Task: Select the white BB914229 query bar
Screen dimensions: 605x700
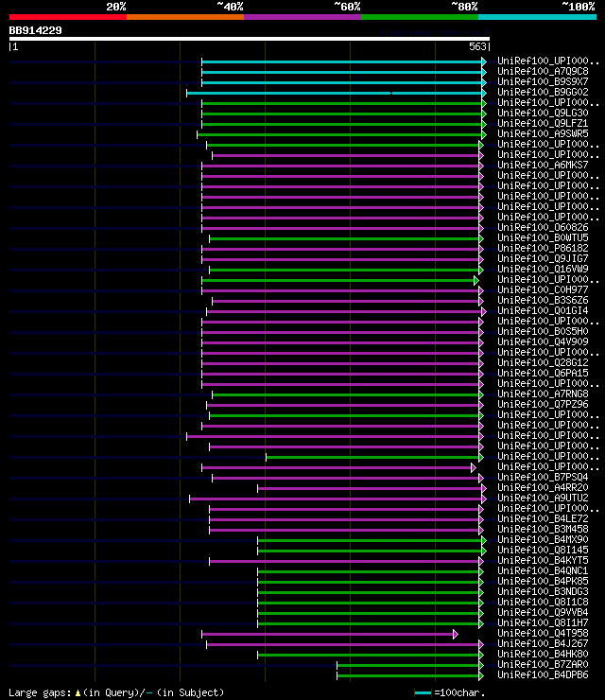Action: tap(250, 39)
